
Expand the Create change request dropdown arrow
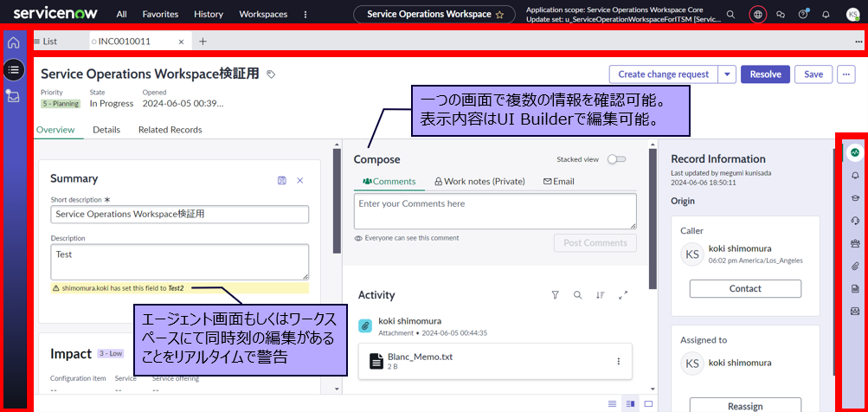coord(727,74)
